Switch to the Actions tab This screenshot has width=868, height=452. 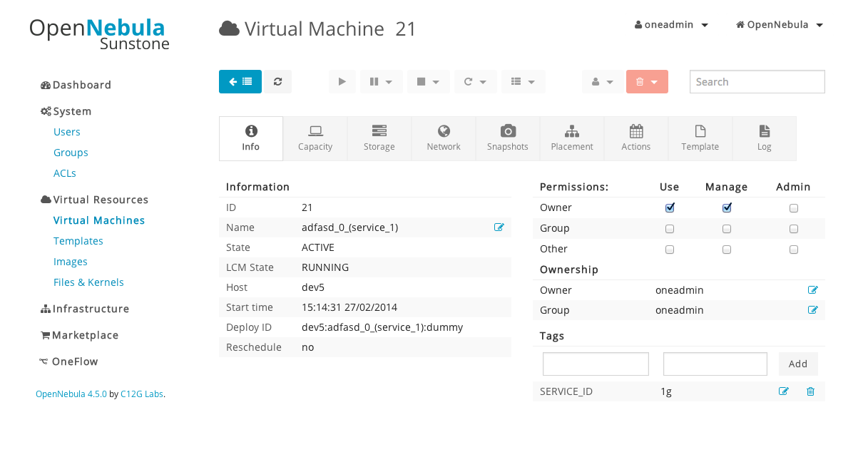[x=636, y=138]
